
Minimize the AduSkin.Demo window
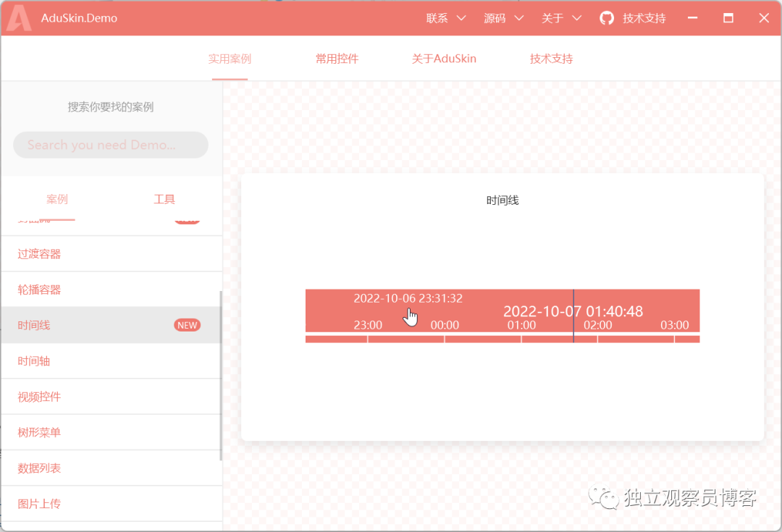pyautogui.click(x=693, y=18)
